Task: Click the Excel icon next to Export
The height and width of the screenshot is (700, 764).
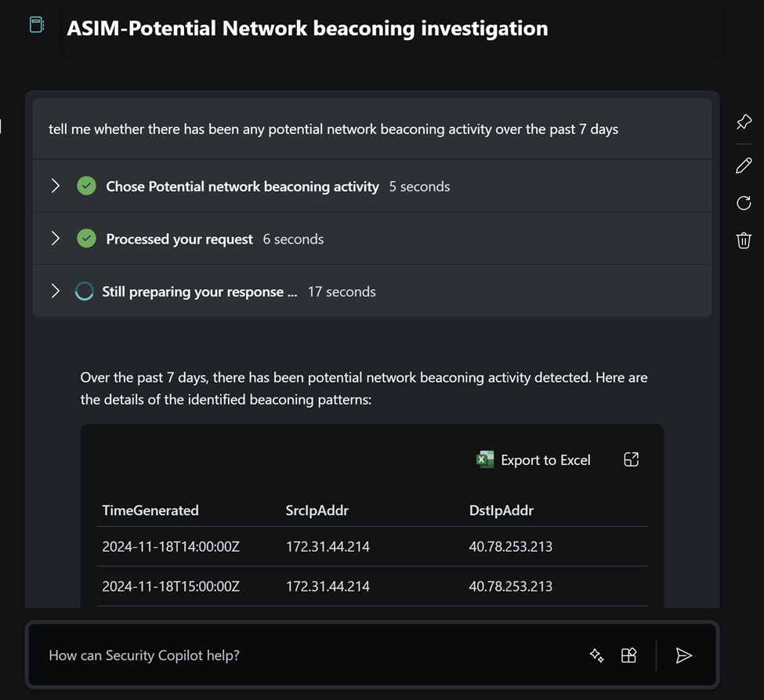Action: click(x=485, y=460)
